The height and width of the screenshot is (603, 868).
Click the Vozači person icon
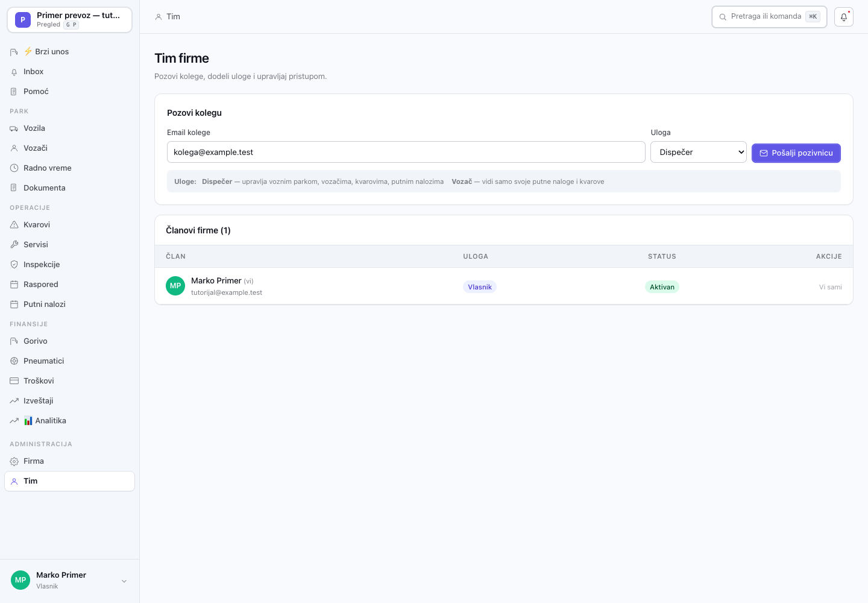[14, 148]
